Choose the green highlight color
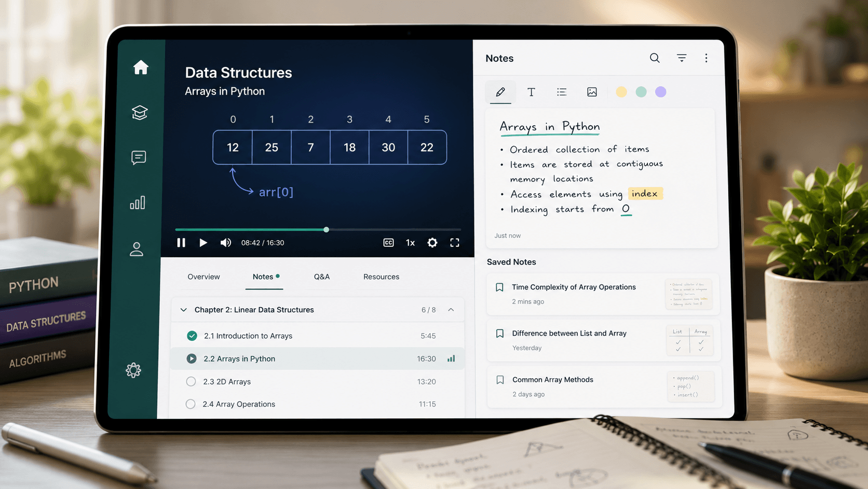Screen dimensions: 868x489 pyautogui.click(x=641, y=92)
